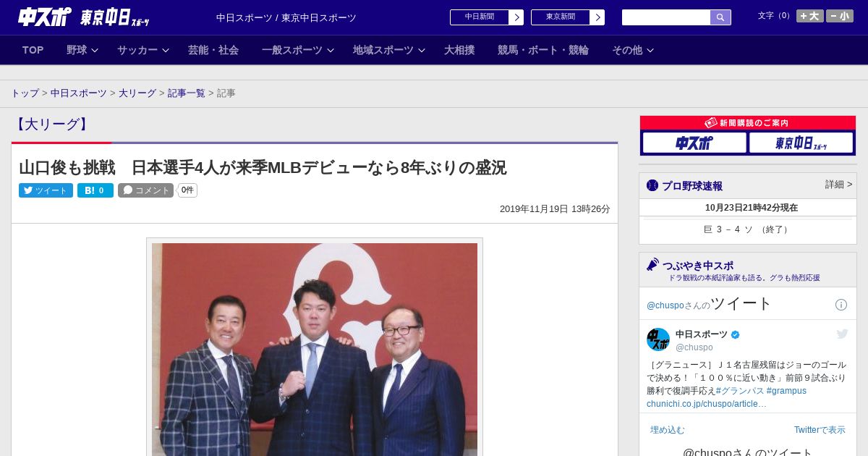868x456 pixels.
Task: Open the つぶやき中スポ heading
Action: click(698, 266)
